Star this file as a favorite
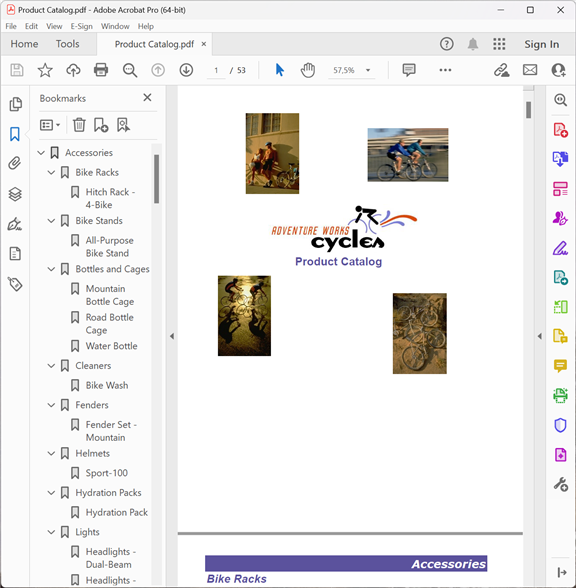This screenshot has width=576, height=588. pyautogui.click(x=45, y=70)
